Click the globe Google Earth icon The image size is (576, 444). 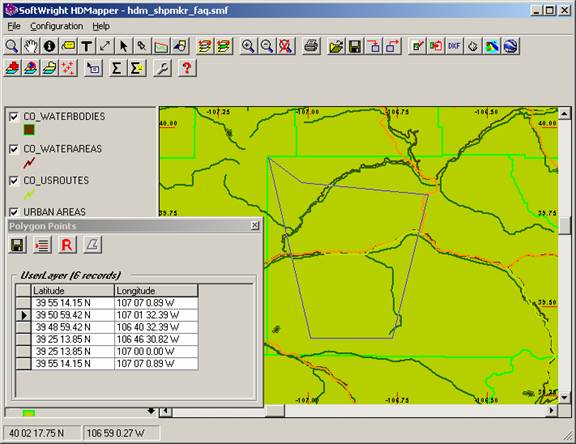click(511, 46)
